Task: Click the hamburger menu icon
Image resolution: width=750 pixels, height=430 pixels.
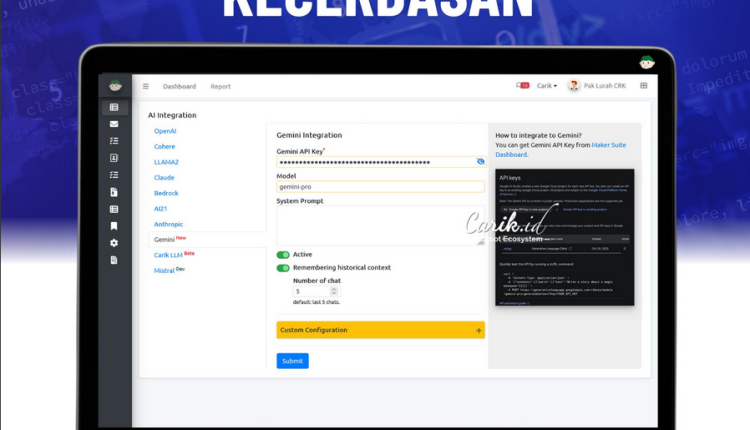Action: click(145, 86)
